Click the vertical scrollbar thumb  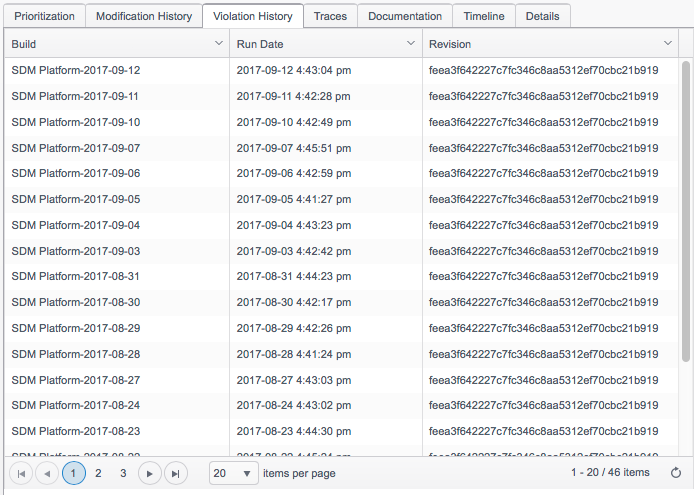coord(686,212)
